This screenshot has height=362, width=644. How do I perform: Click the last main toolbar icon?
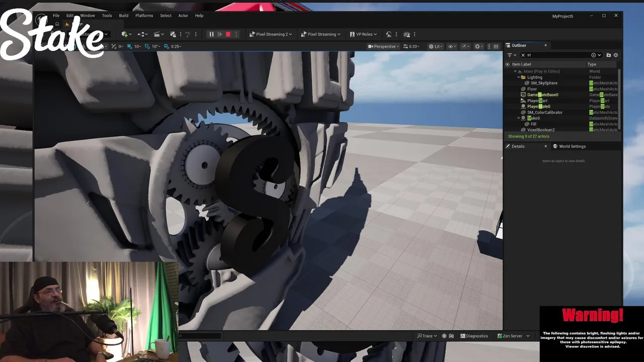(x=407, y=34)
